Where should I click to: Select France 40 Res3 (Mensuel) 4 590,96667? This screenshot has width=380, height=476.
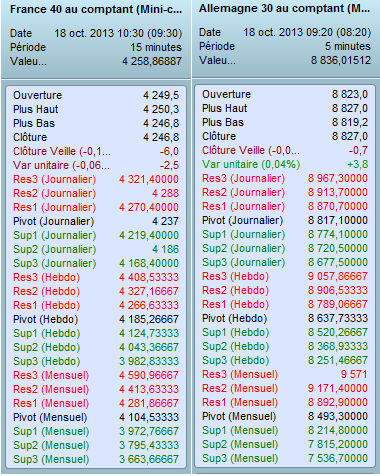coord(96,375)
